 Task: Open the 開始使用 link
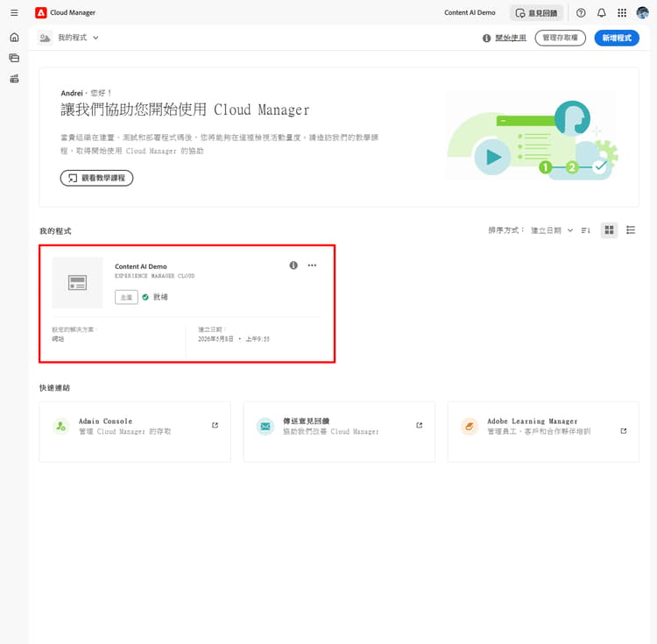(511, 38)
